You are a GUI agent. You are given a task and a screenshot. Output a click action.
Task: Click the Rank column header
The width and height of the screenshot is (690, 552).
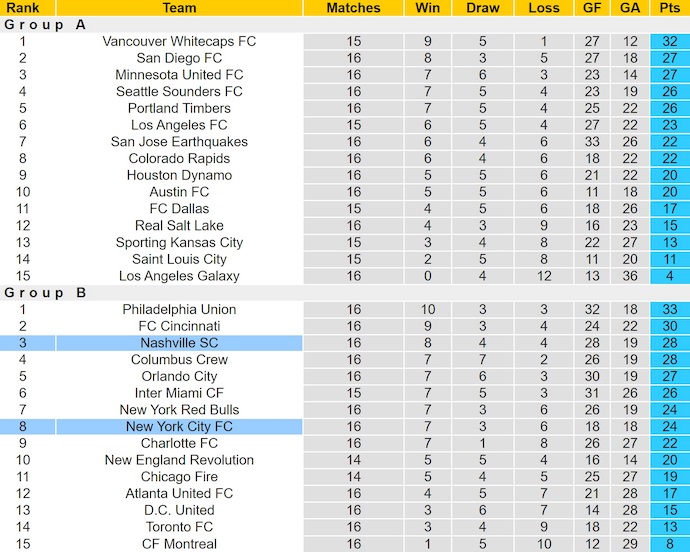pyautogui.click(x=22, y=8)
